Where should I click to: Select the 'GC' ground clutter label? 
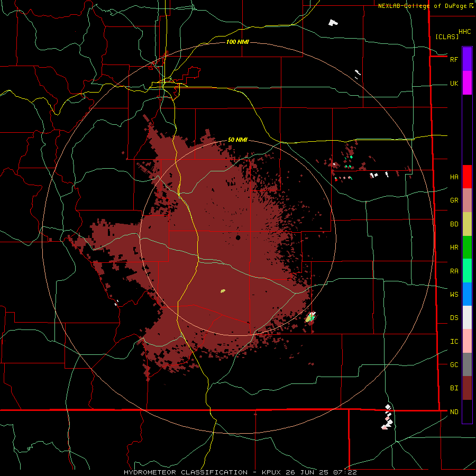click(454, 365)
